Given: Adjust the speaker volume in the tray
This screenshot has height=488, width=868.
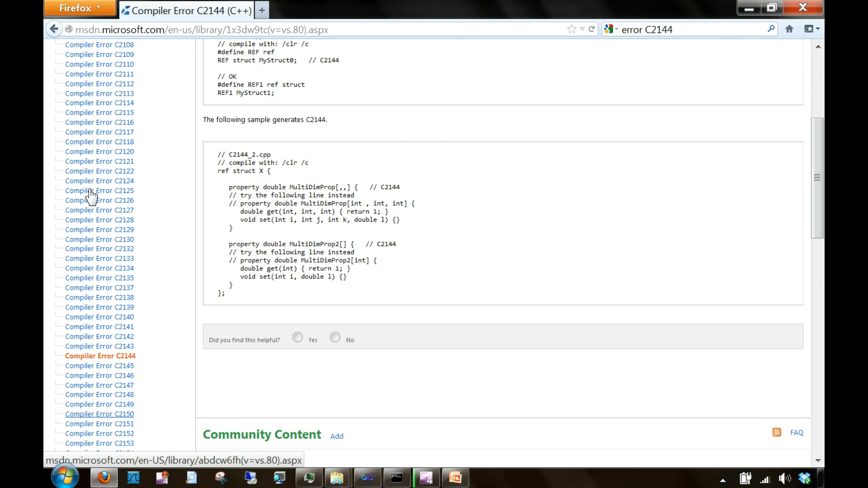Looking at the screenshot, I should pos(784,479).
